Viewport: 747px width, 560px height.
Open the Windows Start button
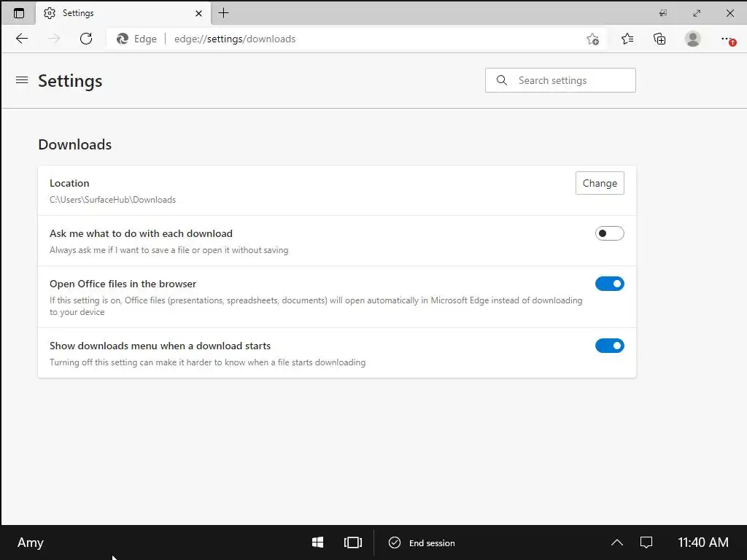[318, 542]
